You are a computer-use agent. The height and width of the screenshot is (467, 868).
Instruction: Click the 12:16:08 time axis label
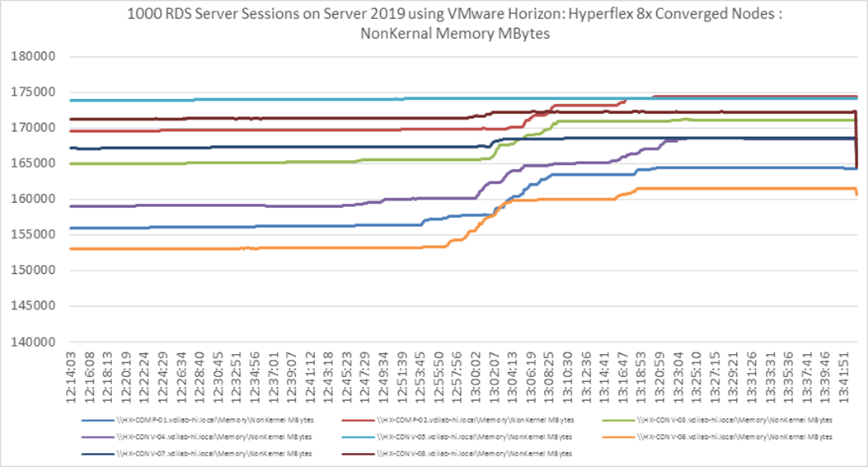pos(89,377)
